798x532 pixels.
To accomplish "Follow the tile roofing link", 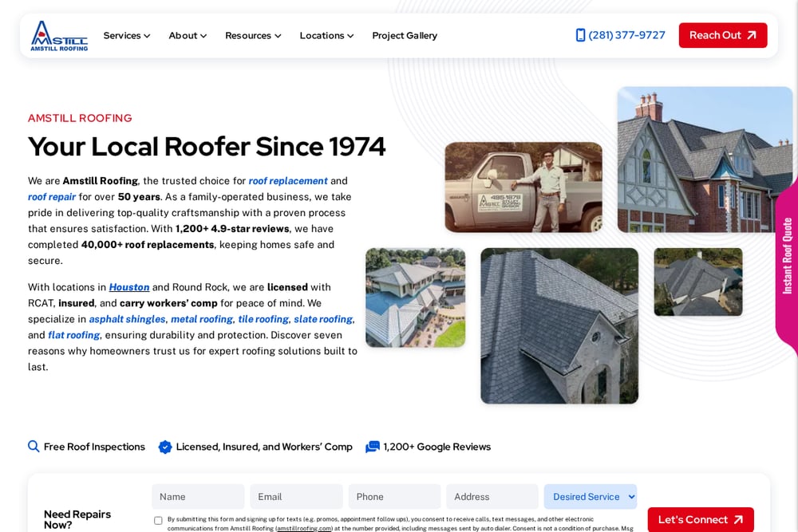I will [x=263, y=319].
